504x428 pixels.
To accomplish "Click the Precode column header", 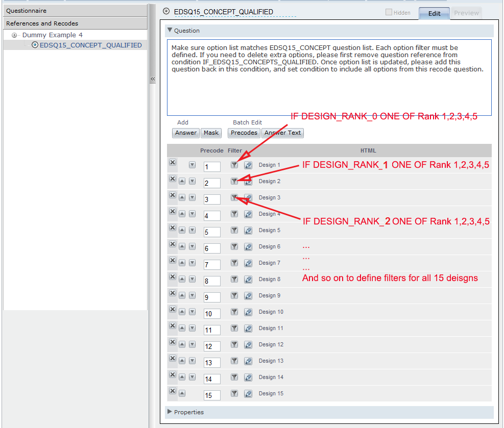I will (212, 150).
